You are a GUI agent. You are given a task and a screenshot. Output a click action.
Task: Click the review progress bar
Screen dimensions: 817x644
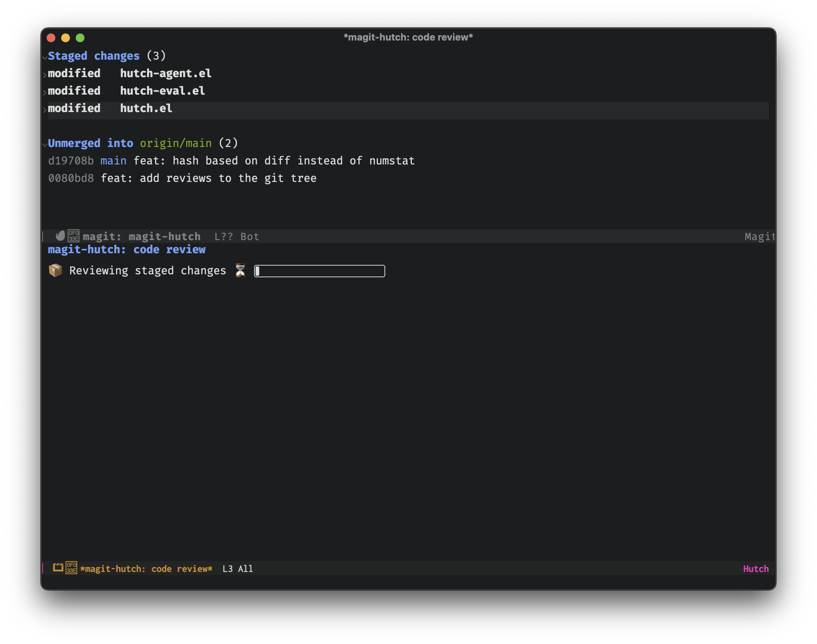[320, 271]
